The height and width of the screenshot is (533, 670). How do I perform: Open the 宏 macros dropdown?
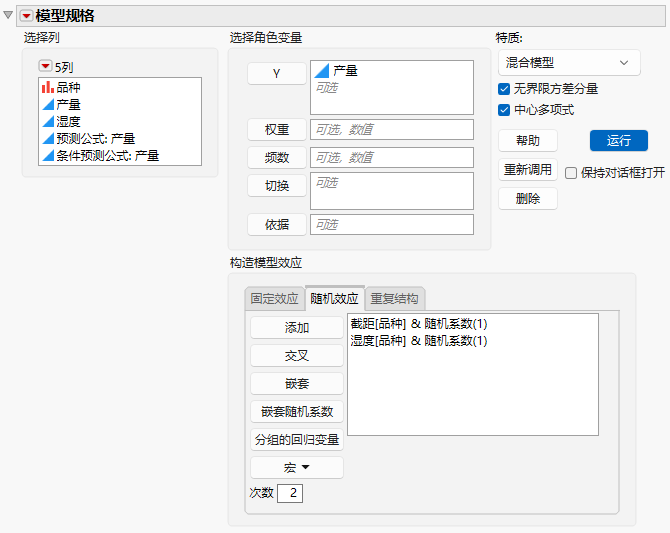coord(297,468)
